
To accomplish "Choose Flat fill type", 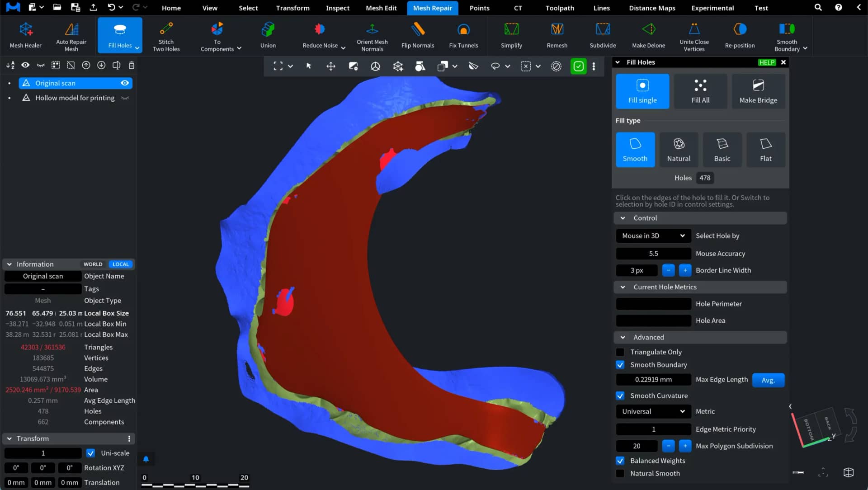I will pos(765,150).
